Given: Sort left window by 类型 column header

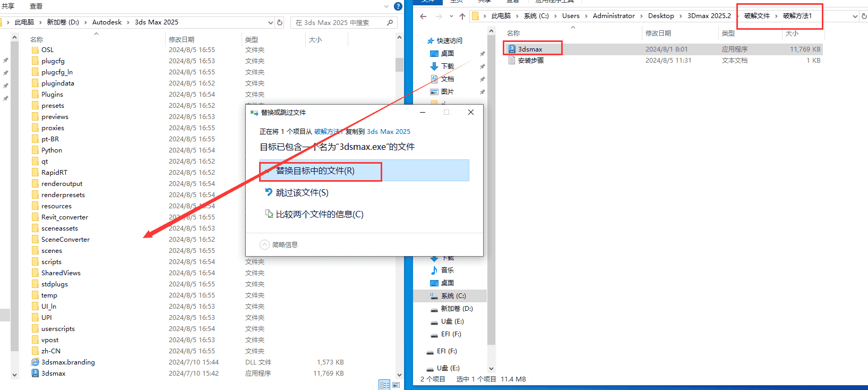Looking at the screenshot, I should (252, 39).
